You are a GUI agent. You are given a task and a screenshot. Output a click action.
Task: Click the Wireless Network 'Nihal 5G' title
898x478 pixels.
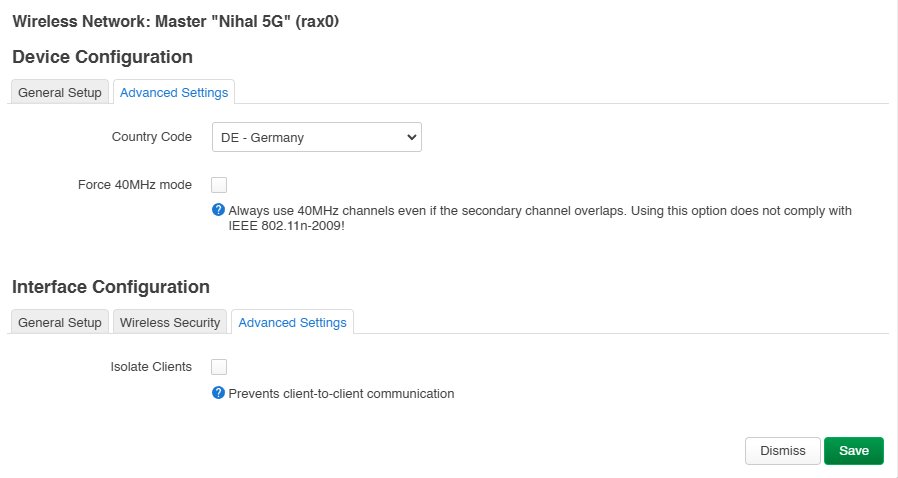coord(176,22)
